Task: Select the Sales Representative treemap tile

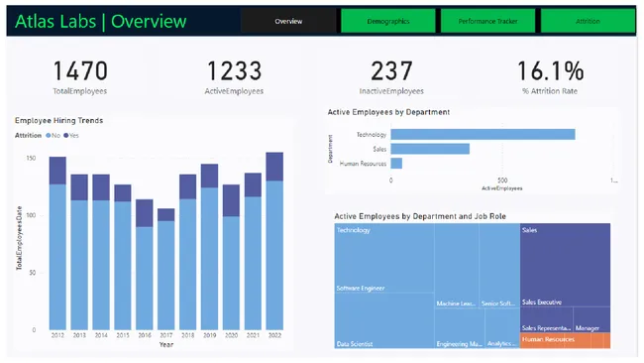Action: (x=546, y=319)
